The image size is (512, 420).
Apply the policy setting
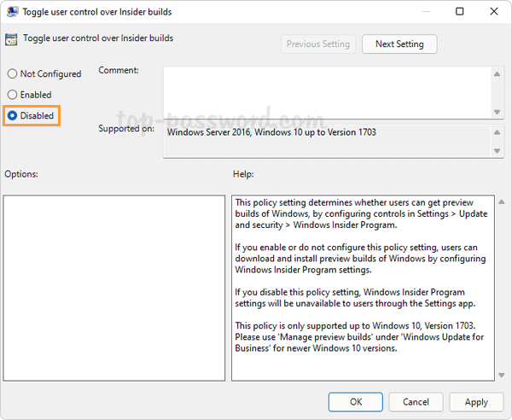pos(476,401)
